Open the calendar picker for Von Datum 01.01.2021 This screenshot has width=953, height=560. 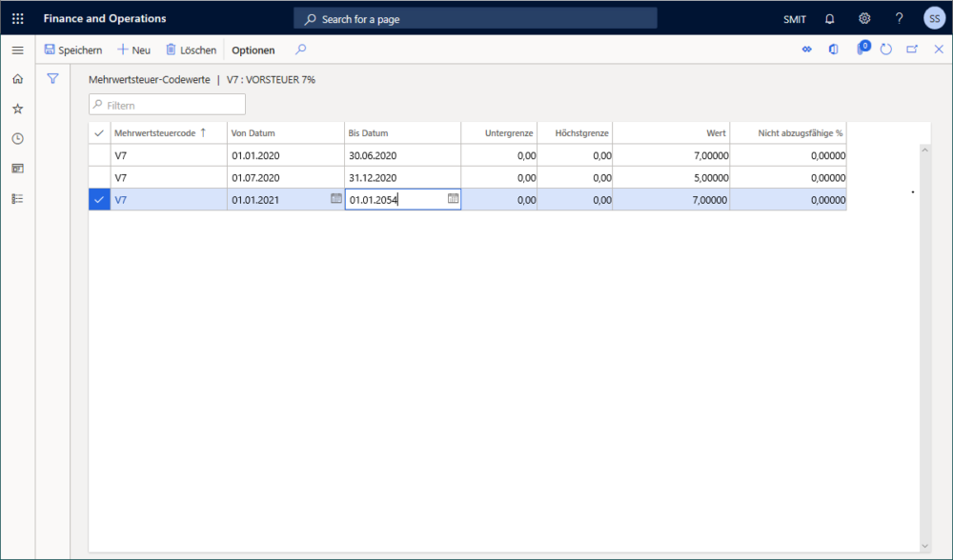(x=336, y=199)
